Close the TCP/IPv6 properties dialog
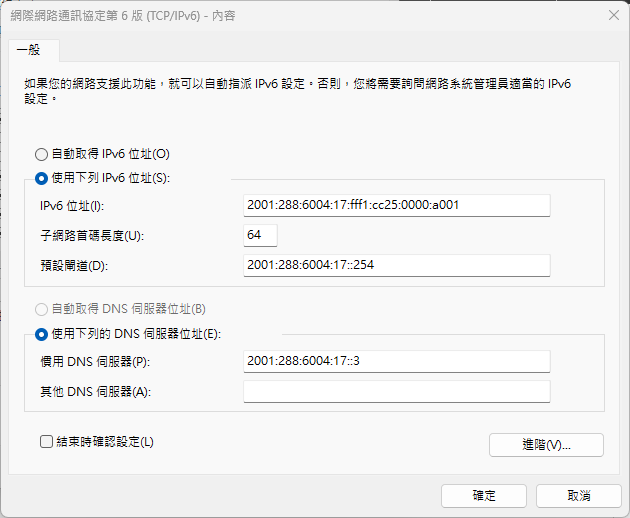Viewport: 630px width, 518px height. click(x=614, y=15)
